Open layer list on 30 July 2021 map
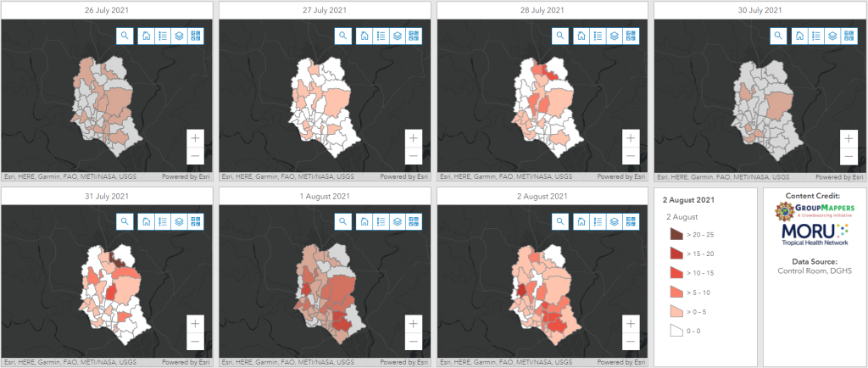 point(832,36)
